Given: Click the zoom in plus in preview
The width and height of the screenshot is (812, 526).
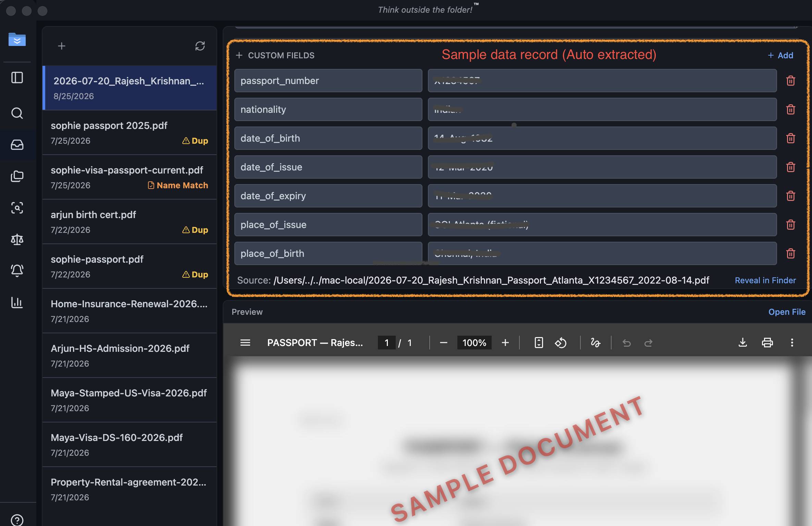Looking at the screenshot, I should click(x=505, y=343).
